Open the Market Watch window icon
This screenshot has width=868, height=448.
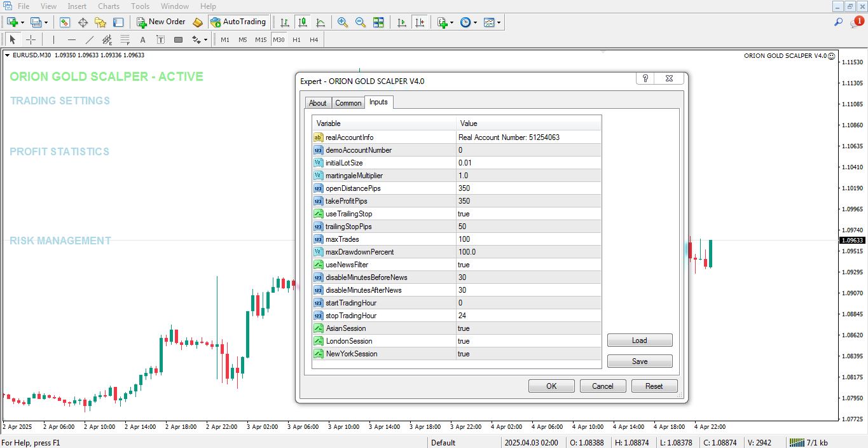pos(65,22)
